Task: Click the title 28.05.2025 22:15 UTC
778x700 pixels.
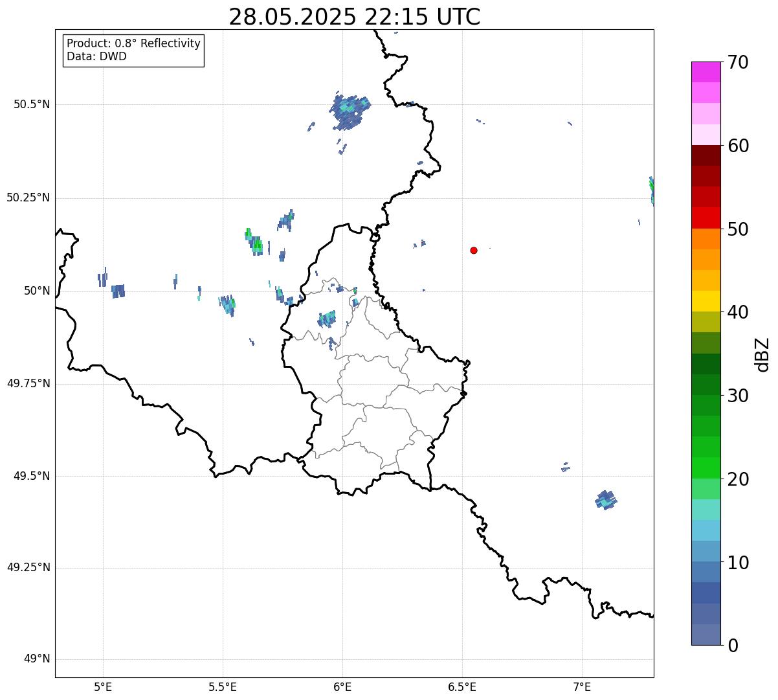Action: [x=355, y=17]
